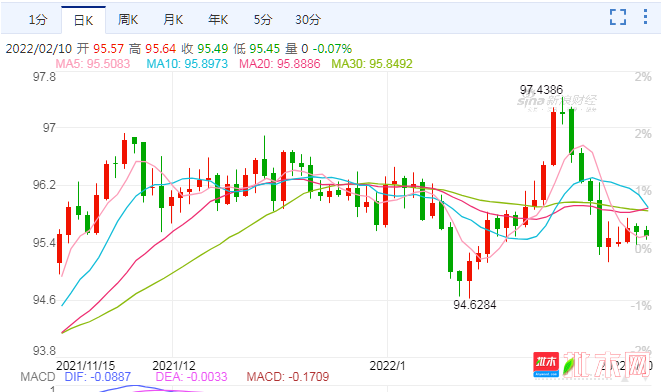Click the red logo badge in the watermark
This screenshot has height=392, width=670.
point(546,364)
